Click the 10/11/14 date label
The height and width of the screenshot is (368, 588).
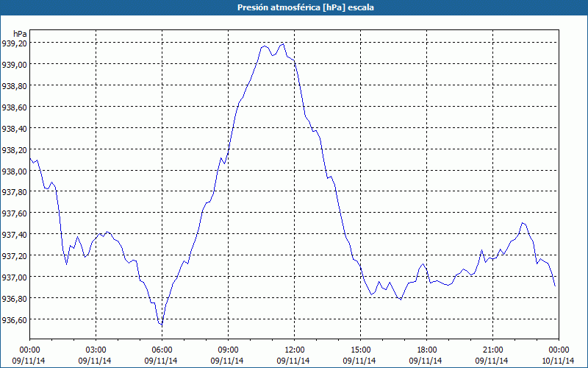click(x=558, y=361)
